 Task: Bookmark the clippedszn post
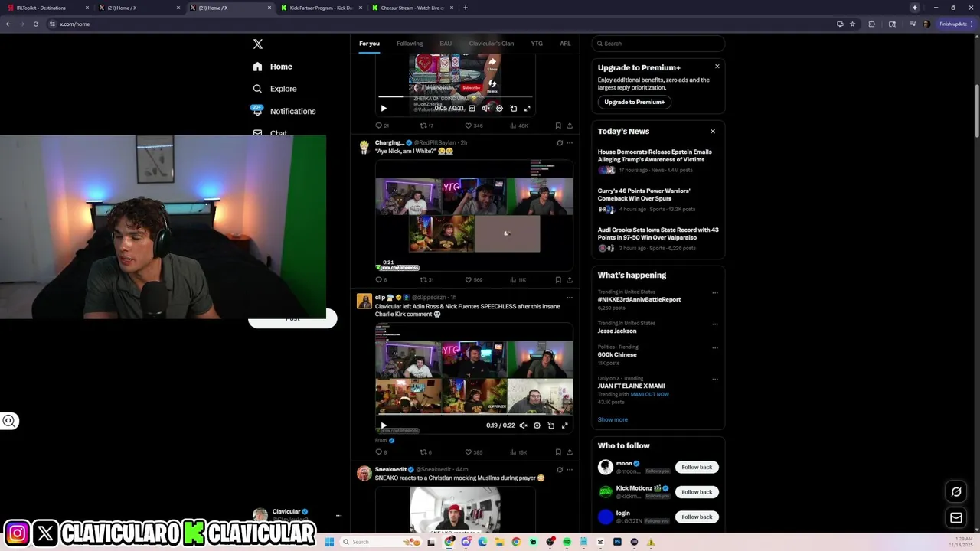coord(558,452)
